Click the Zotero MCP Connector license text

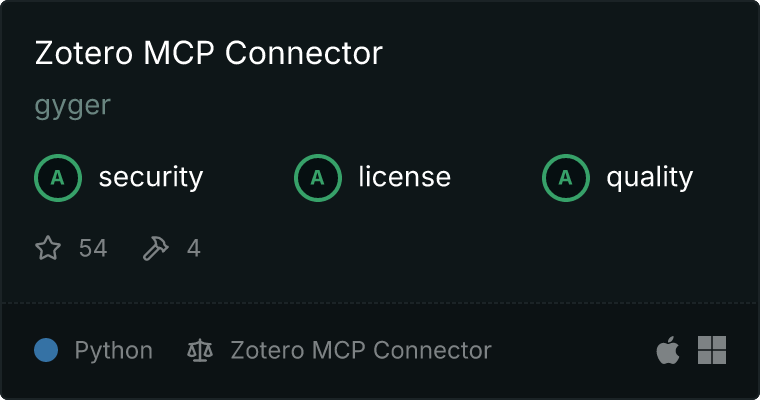click(361, 350)
